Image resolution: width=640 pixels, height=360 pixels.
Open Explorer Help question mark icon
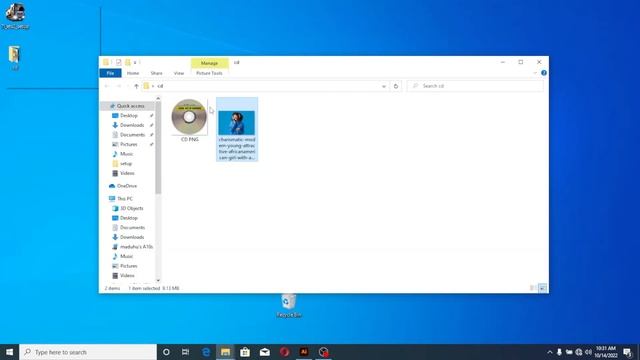[x=544, y=73]
